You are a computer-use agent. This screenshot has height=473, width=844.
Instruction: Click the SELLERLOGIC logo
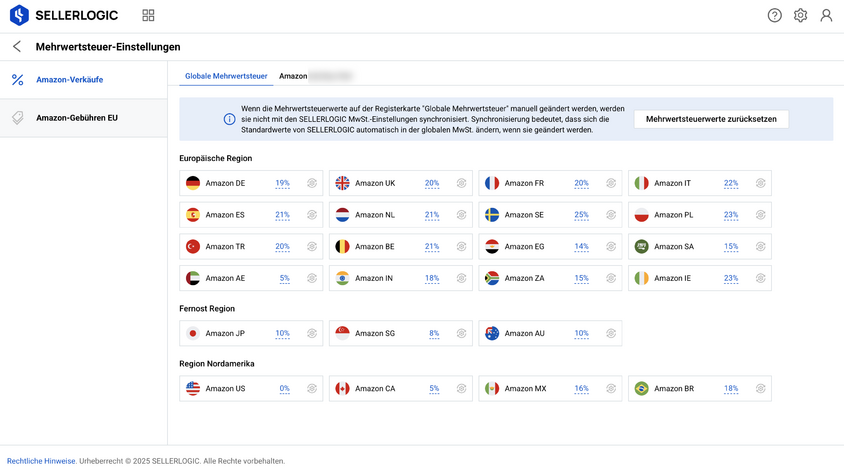tap(64, 15)
